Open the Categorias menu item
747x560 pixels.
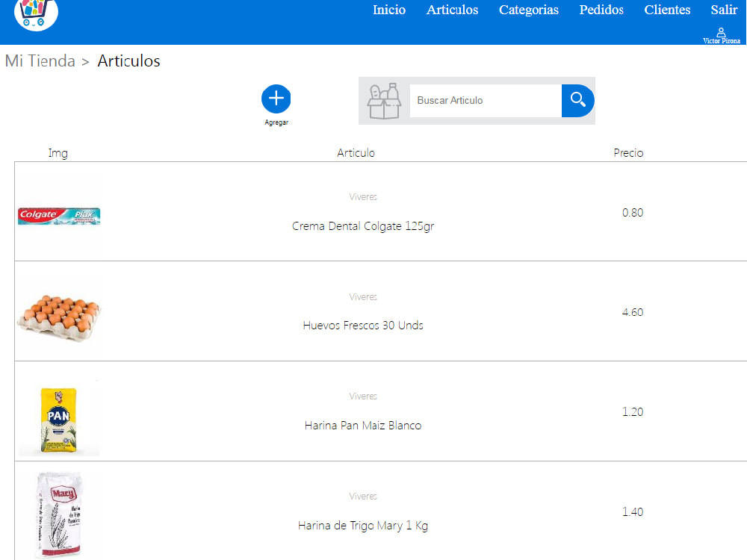(x=528, y=10)
